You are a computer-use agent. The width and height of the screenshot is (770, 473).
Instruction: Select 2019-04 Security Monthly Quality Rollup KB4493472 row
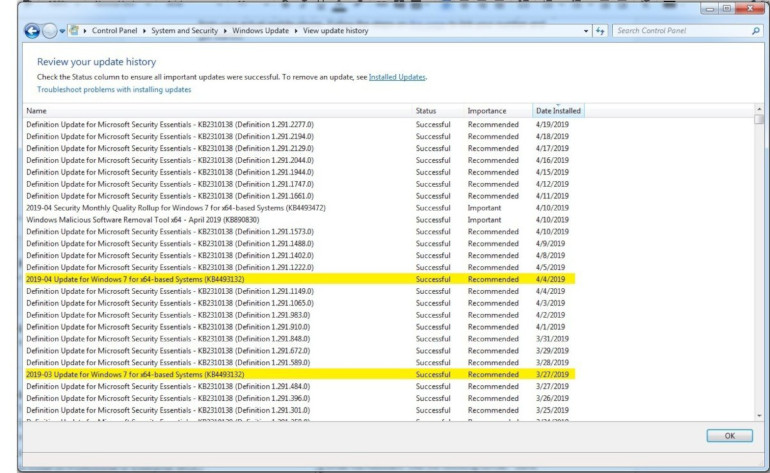point(300,208)
